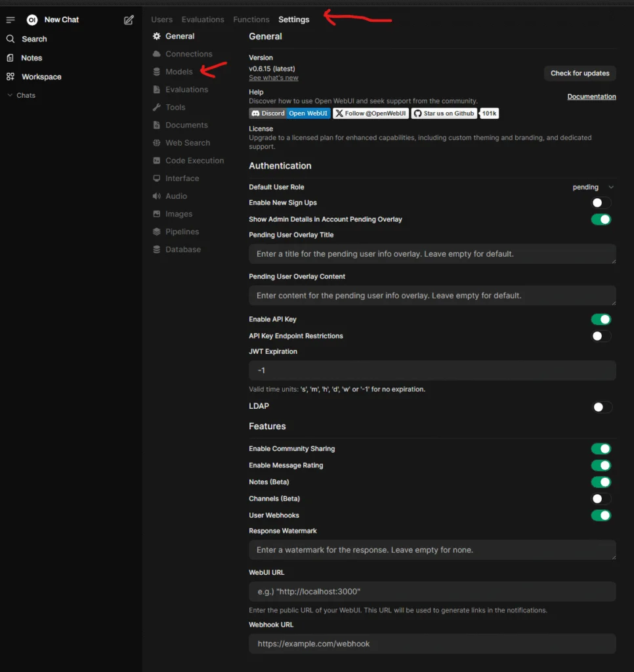Disable the User Webhooks toggle
The image size is (634, 672).
pos(601,516)
